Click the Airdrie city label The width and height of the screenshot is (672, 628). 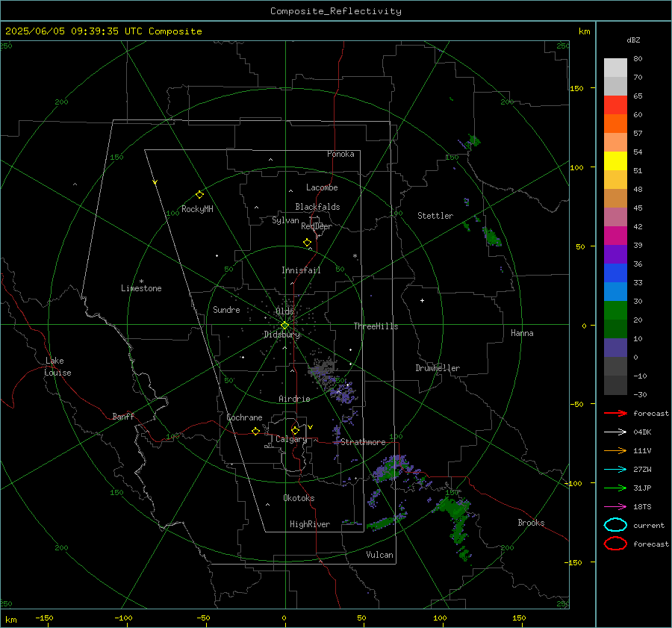(294, 399)
